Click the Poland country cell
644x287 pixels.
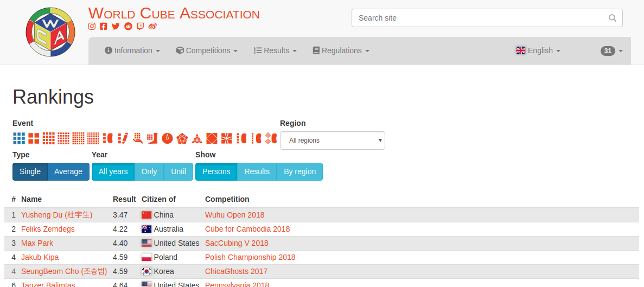click(160, 257)
